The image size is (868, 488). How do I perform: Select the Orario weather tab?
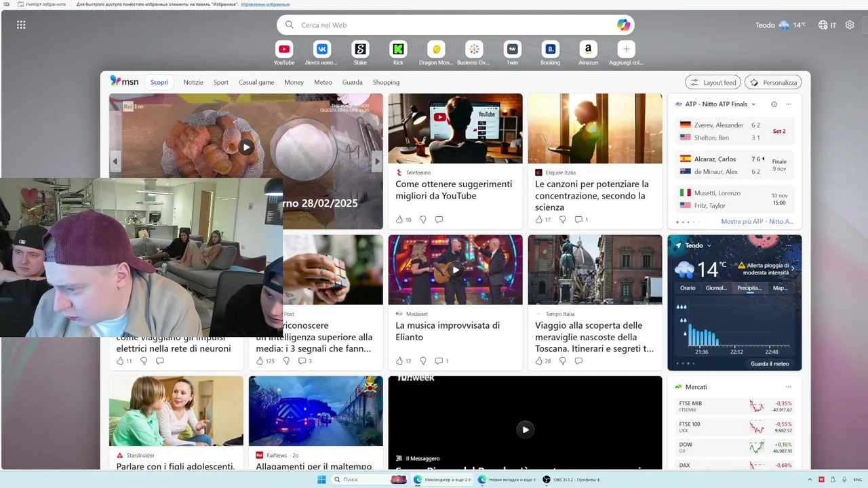(688, 288)
